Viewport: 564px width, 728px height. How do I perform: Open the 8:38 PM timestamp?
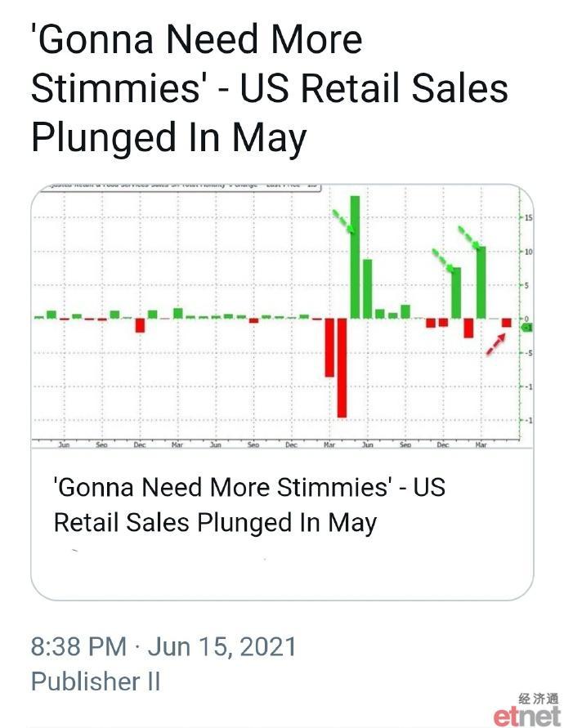[79, 646]
